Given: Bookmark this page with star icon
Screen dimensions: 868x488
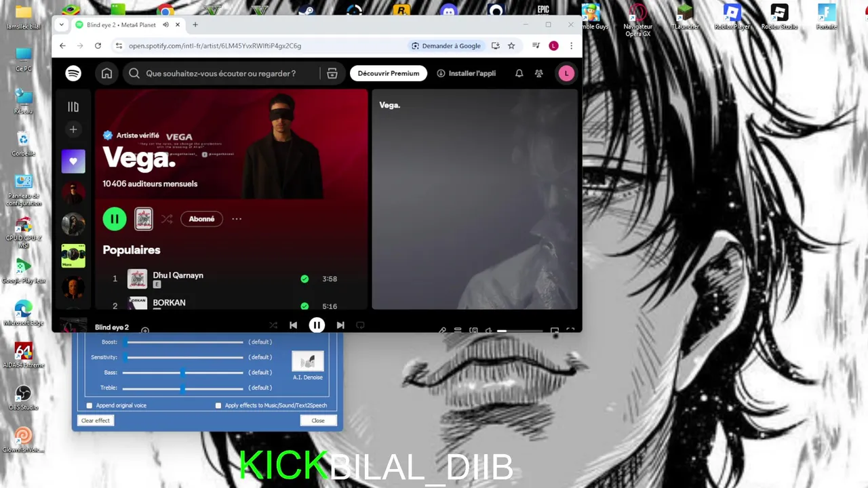Looking at the screenshot, I should tap(511, 45).
